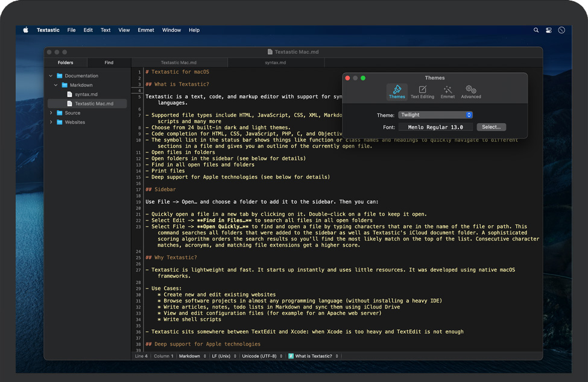Open Control Center from the menu bar
Screen dimensions: 588x382
point(549,30)
